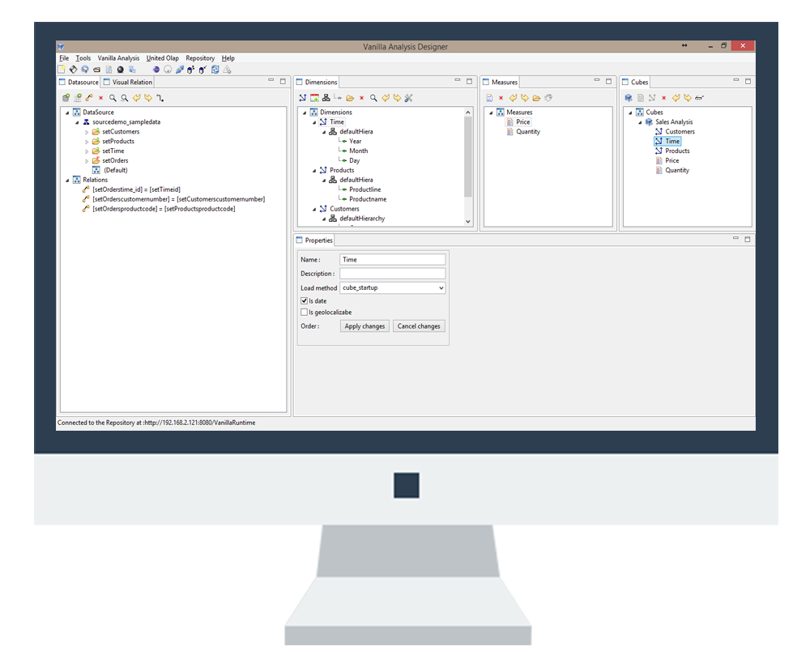The width and height of the screenshot is (810, 672).
Task: Expand the setOrders node
Action: click(x=87, y=161)
